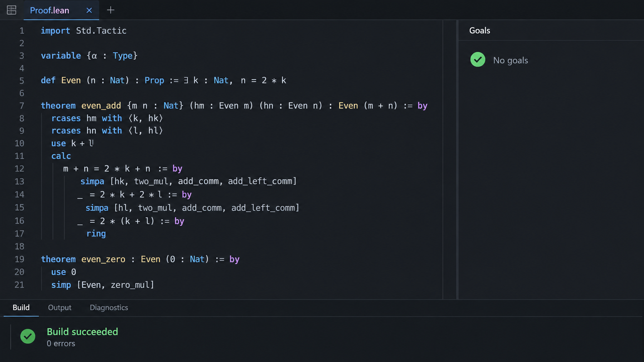Click the green No goals checkmark icon
Viewport: 644px width, 362px height.
478,60
